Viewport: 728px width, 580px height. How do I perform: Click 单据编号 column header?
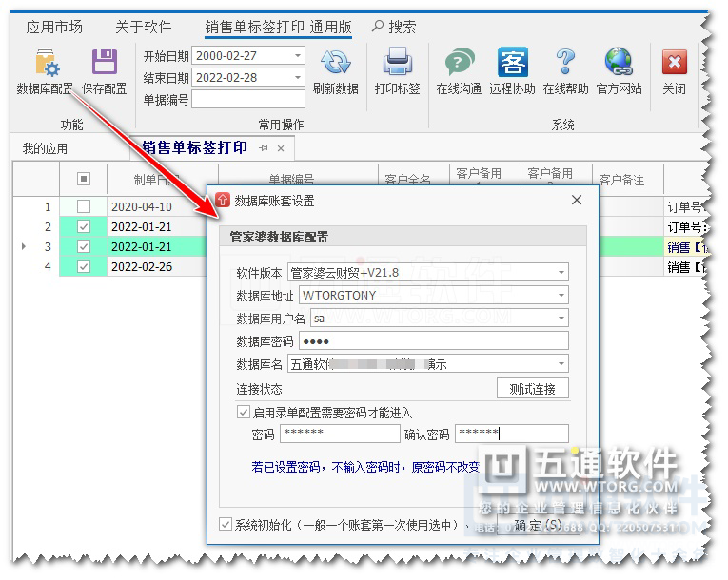pos(291,179)
